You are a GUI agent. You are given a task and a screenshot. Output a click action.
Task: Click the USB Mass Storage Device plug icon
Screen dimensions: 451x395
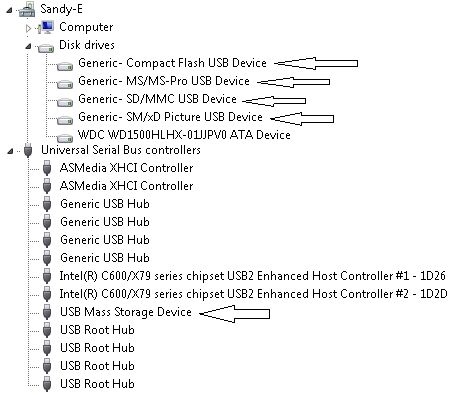pos(47,312)
